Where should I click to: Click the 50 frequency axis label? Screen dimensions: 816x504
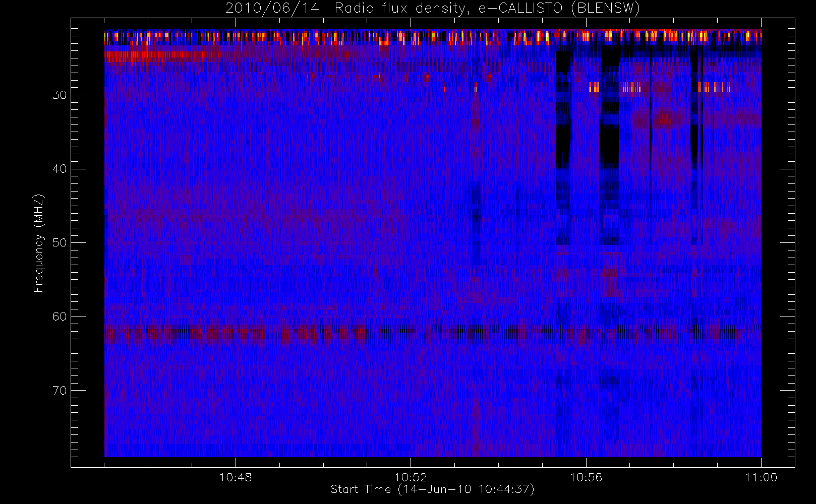(x=60, y=242)
